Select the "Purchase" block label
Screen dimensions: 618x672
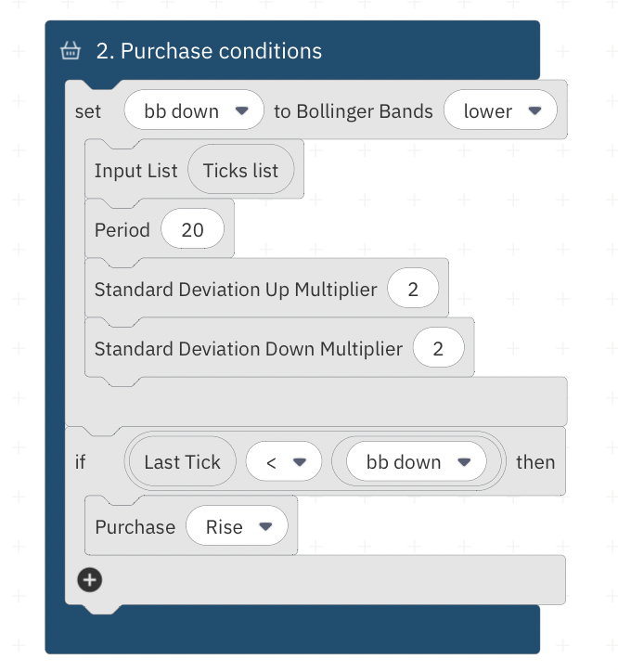point(135,527)
